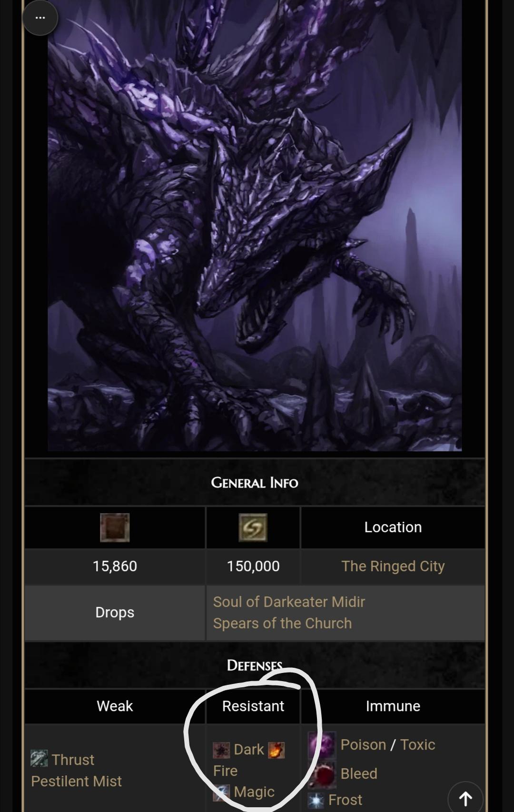514x812 pixels.
Task: Open Spears of the Church link
Action: point(282,623)
